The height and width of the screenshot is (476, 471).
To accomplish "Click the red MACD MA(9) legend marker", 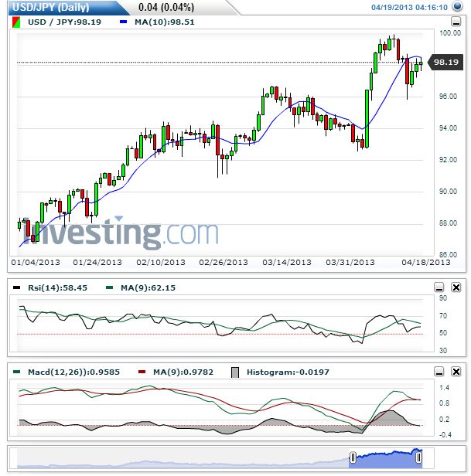I will click(142, 372).
